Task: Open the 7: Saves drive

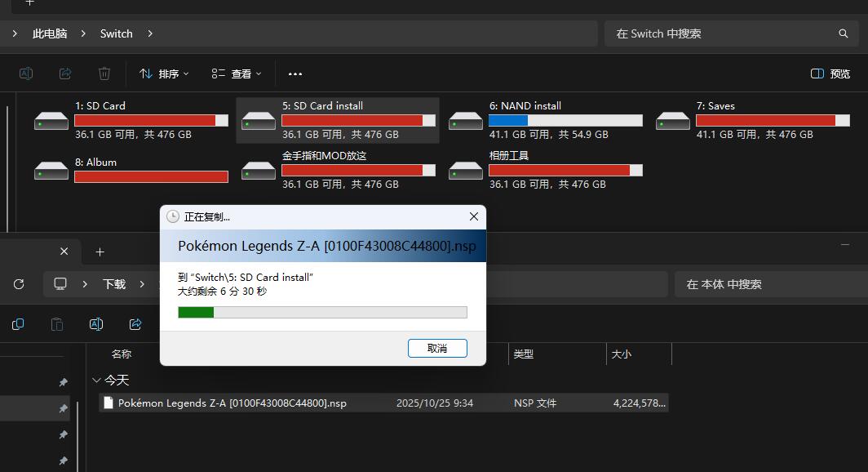Action: pyautogui.click(x=752, y=120)
